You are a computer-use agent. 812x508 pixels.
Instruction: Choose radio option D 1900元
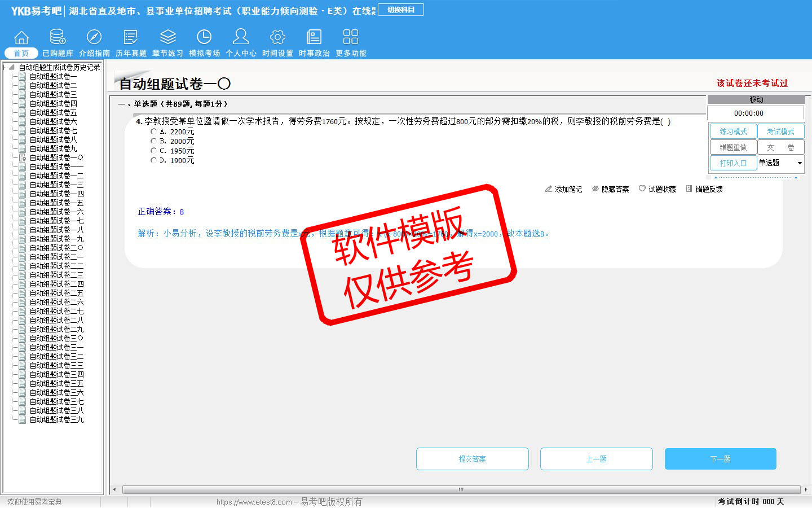(x=153, y=160)
